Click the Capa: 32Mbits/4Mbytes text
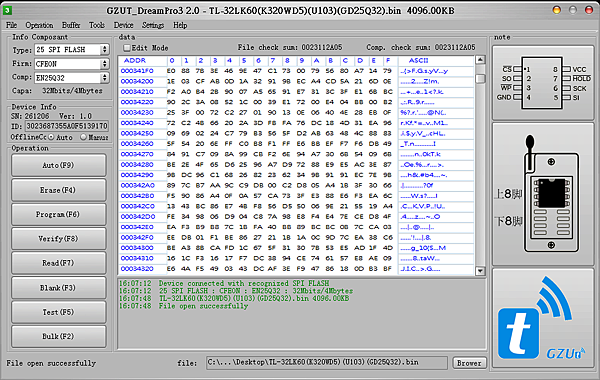600x380 pixels. pyautogui.click(x=57, y=91)
